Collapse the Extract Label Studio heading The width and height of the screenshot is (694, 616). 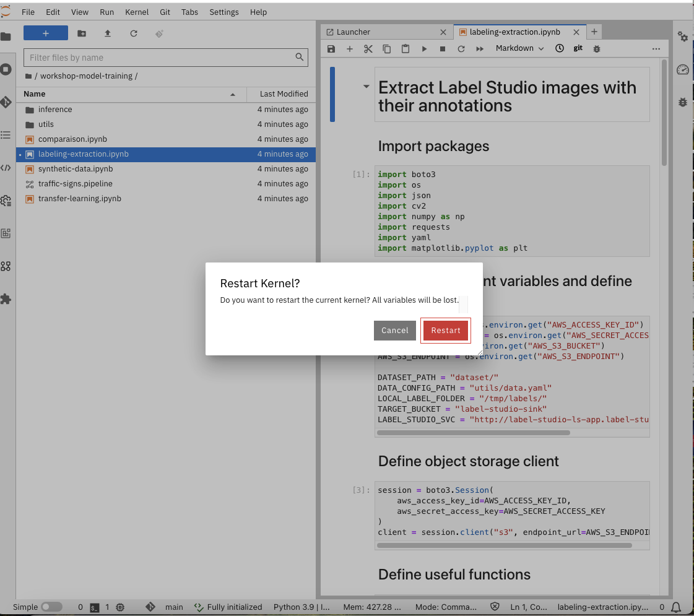366,87
